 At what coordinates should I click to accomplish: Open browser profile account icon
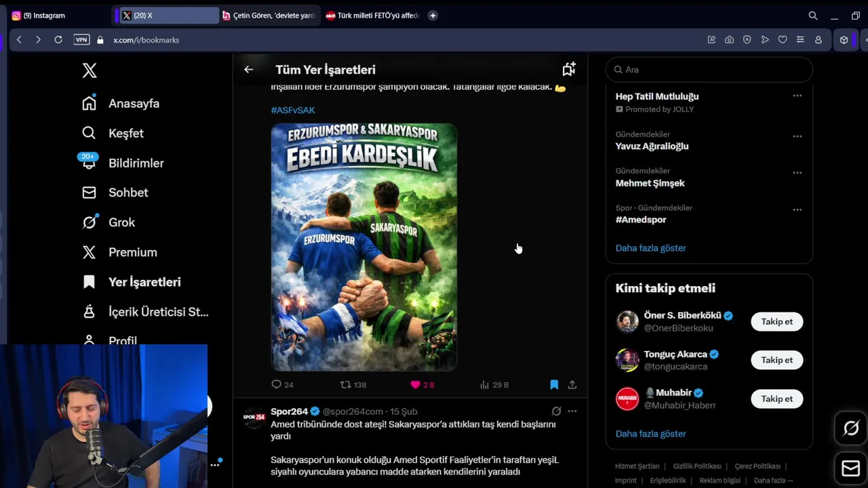pos(818,40)
